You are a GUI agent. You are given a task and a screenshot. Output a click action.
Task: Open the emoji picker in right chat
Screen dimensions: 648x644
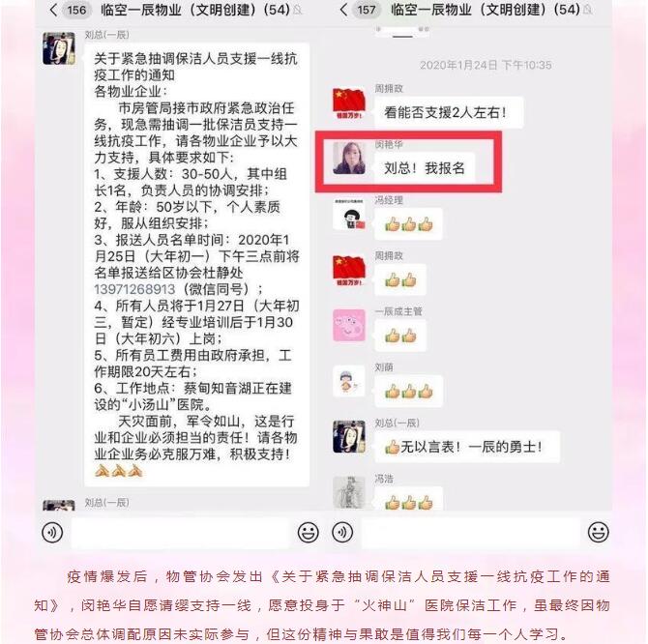pyautogui.click(x=599, y=532)
